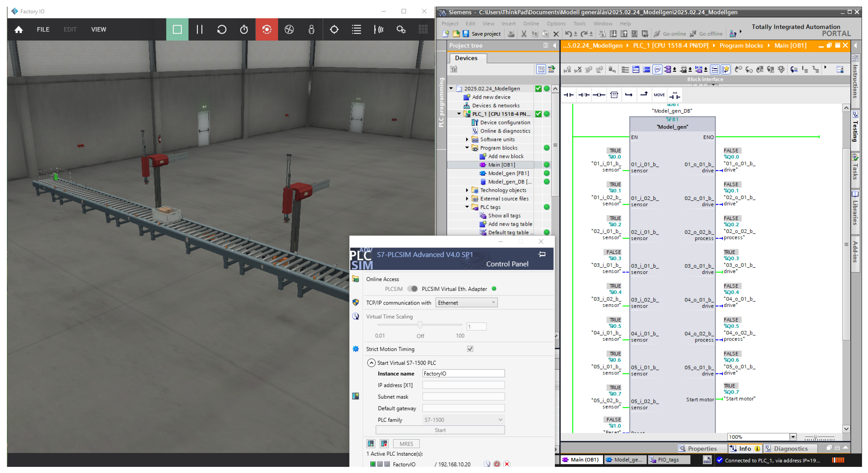Click the power off icon for FactoryIO instance

[497, 464]
